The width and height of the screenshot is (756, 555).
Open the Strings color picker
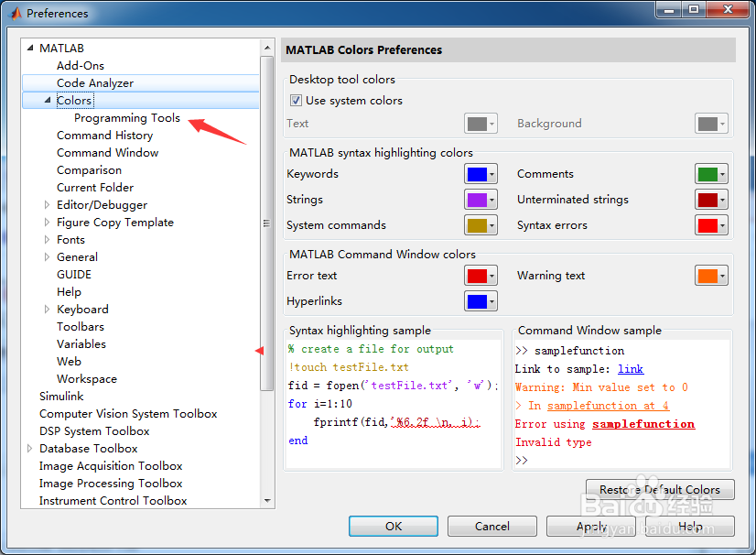pos(481,200)
